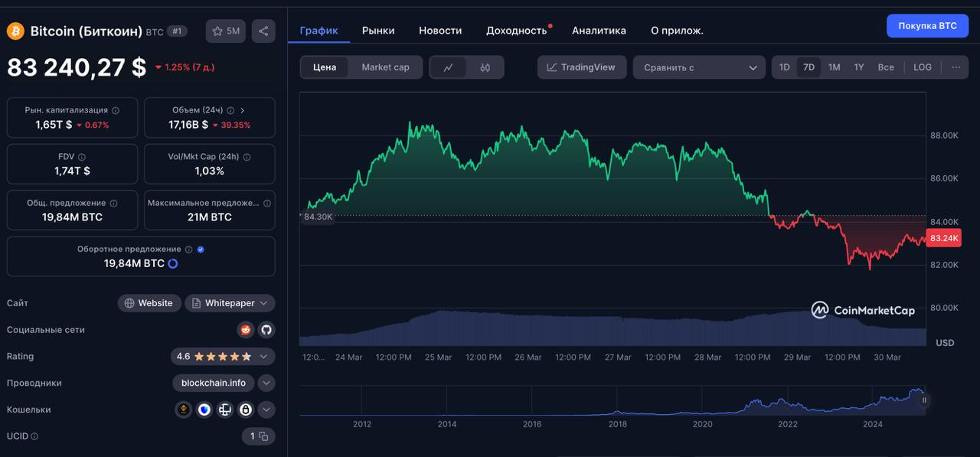Viewport: 980px width, 457px height.
Task: Switch to the Доходность tab
Action: [x=517, y=31]
